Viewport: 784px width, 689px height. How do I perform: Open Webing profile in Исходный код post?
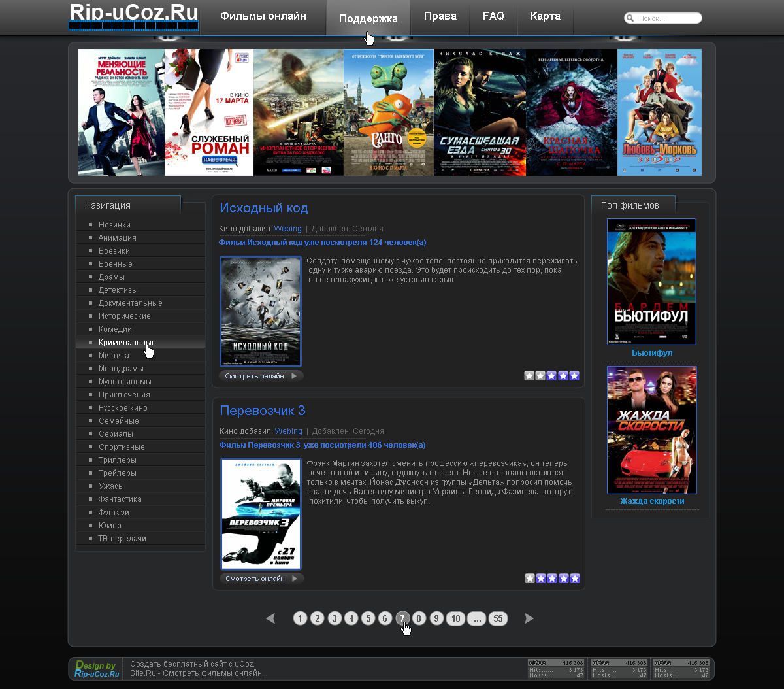(x=288, y=229)
